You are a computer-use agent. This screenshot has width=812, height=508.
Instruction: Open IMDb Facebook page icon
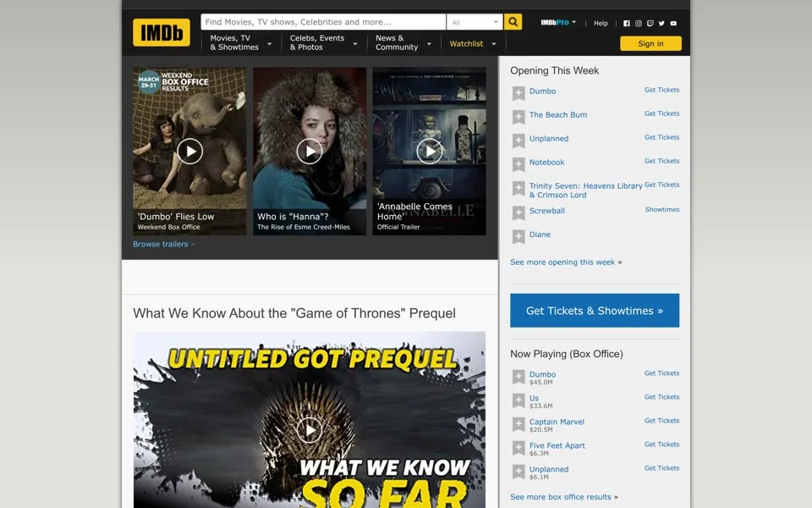pyautogui.click(x=627, y=24)
